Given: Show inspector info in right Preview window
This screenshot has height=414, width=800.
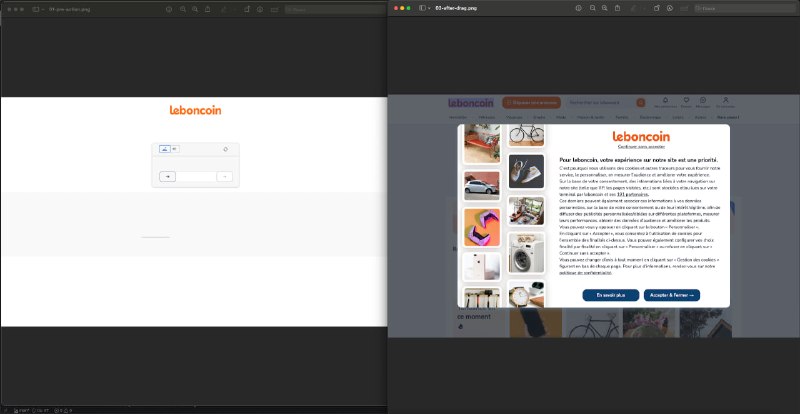Looking at the screenshot, I should point(578,8).
